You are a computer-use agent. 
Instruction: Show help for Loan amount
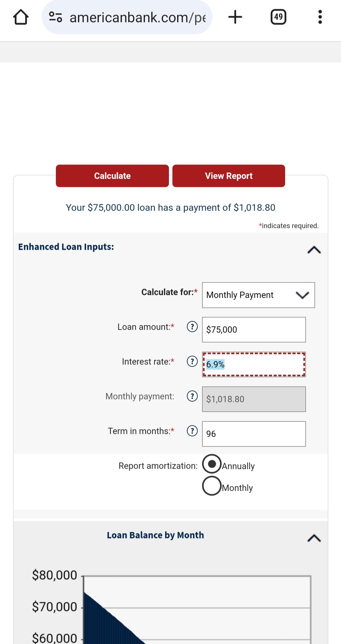(192, 327)
